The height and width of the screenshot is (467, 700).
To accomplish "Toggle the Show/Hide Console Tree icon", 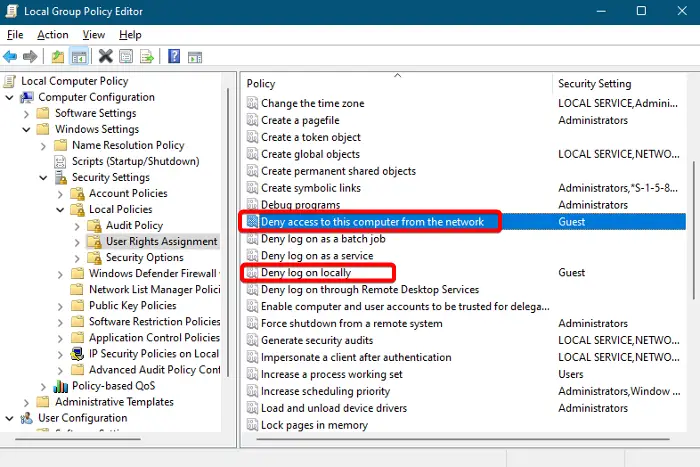I will 79,57.
